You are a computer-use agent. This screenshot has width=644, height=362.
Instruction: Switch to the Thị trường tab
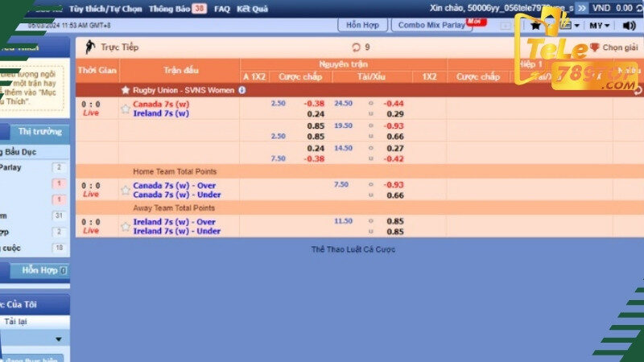coord(40,131)
